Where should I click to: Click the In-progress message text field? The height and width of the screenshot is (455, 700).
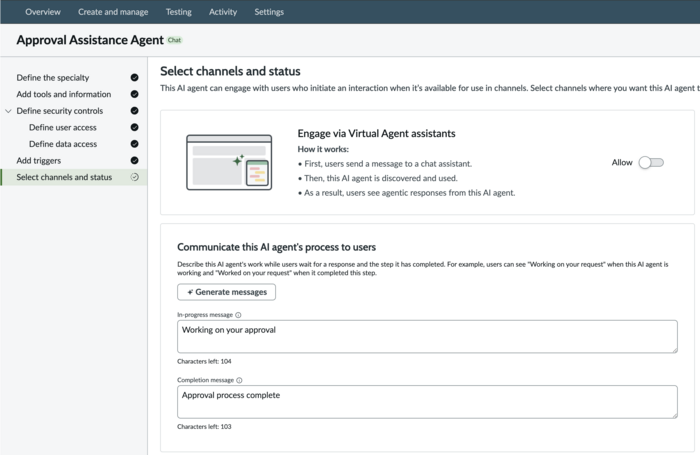point(427,336)
